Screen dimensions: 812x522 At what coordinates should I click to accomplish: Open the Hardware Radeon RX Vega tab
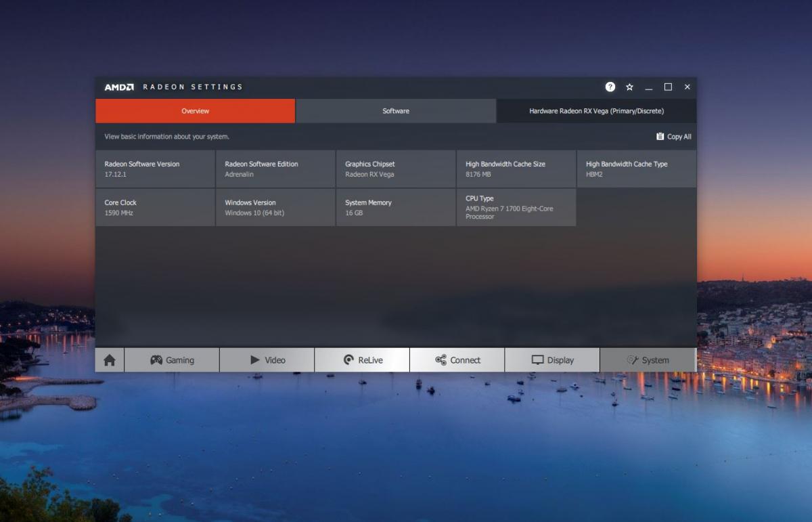click(x=596, y=111)
